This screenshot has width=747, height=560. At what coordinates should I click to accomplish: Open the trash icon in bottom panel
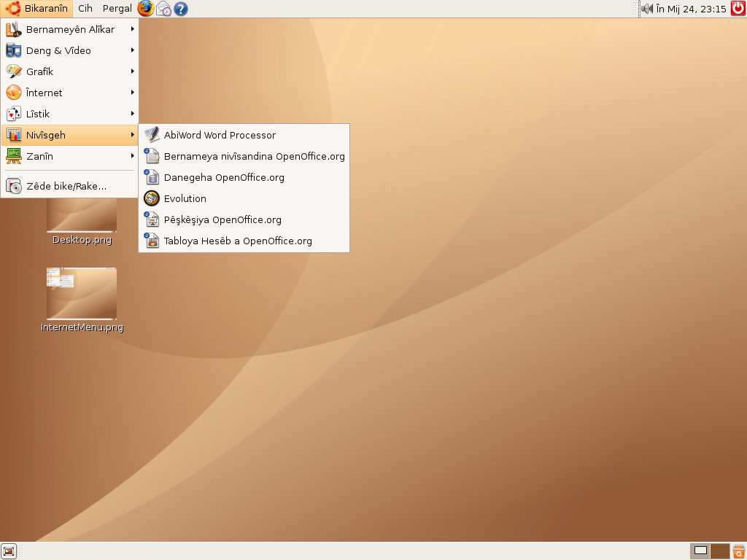738,551
